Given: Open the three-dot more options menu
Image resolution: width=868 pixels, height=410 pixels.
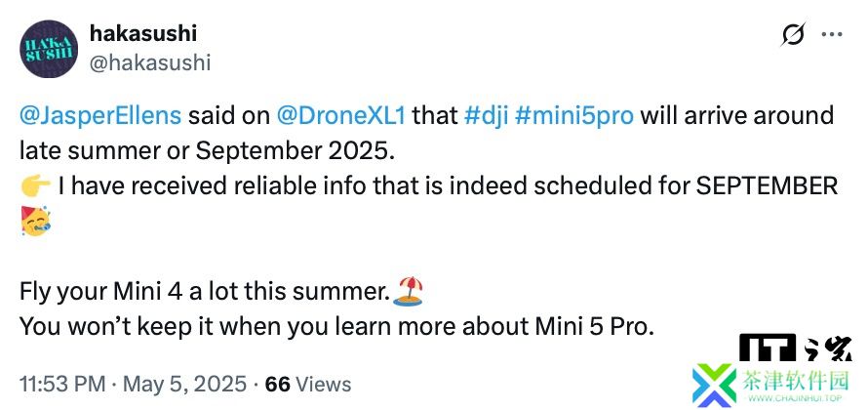Looking at the screenshot, I should (x=832, y=35).
